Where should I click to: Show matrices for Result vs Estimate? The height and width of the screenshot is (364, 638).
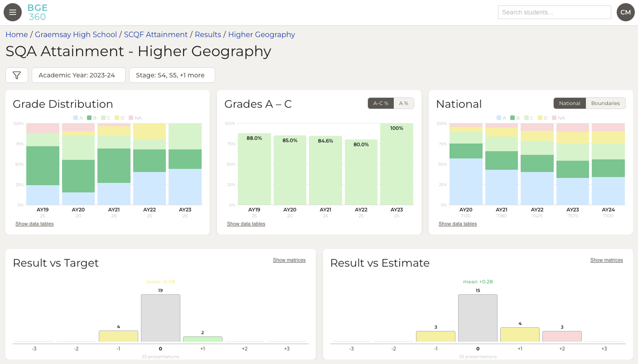click(x=606, y=260)
